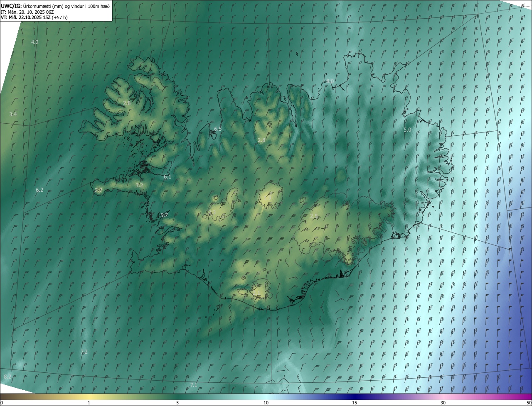This screenshot has height=406, width=532.
Task: Click the 8.0 value label
Action: (330, 81)
